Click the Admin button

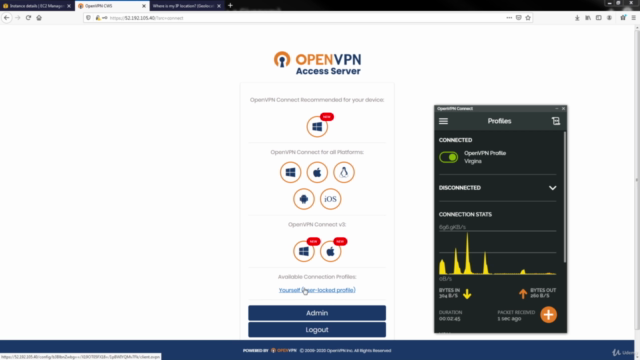(x=317, y=313)
